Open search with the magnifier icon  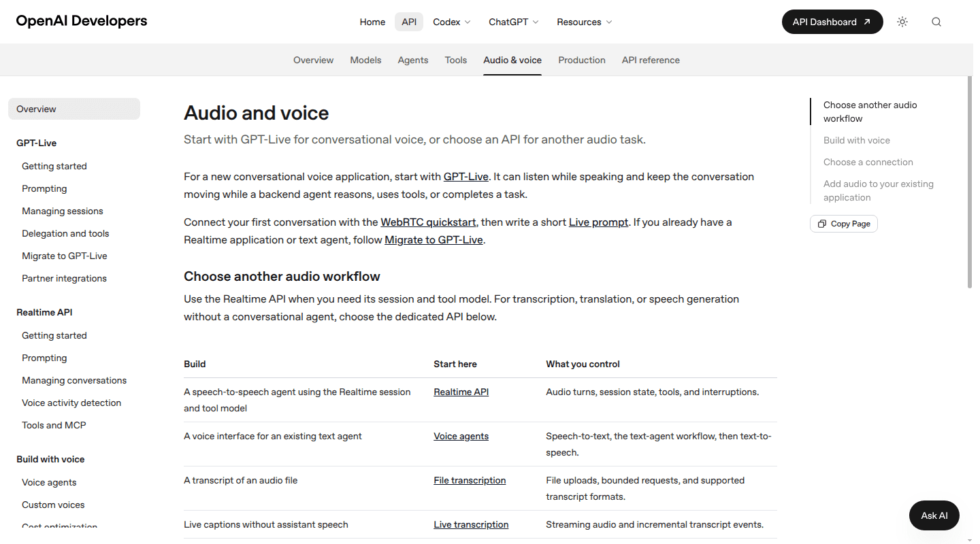pos(936,22)
